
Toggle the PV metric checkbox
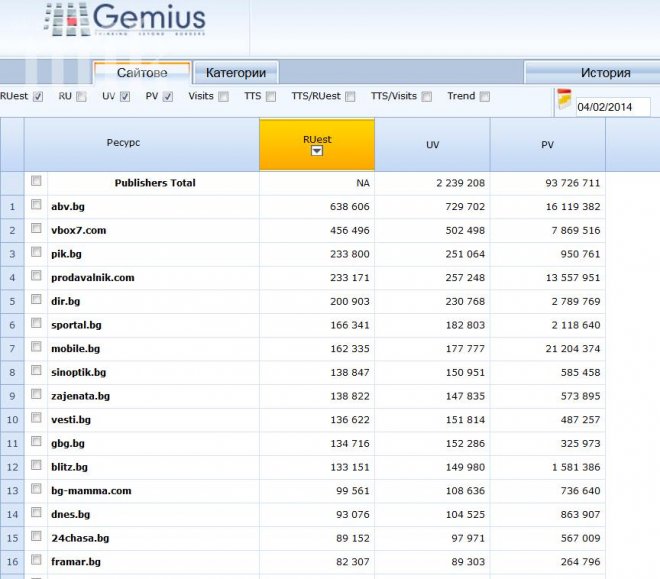168,97
